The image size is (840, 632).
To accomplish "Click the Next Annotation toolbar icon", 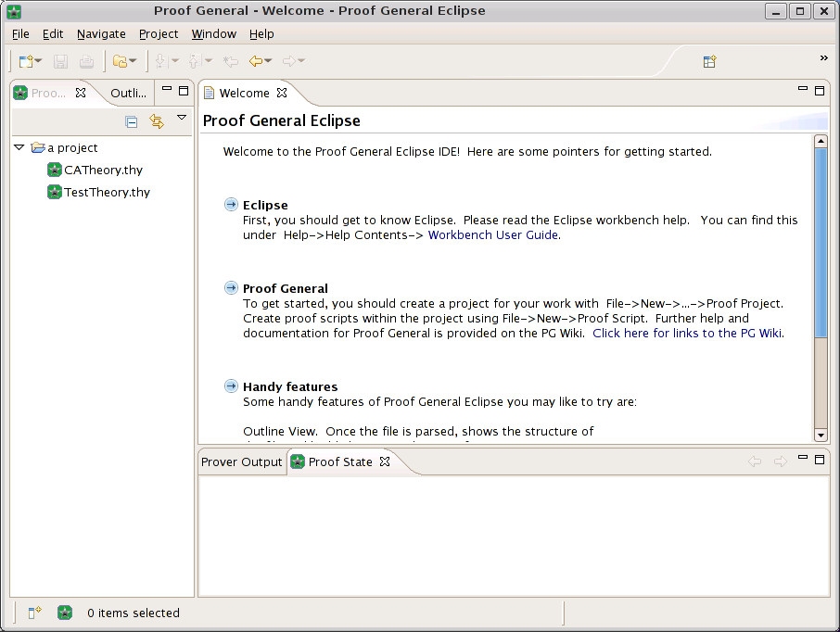I will [160, 61].
